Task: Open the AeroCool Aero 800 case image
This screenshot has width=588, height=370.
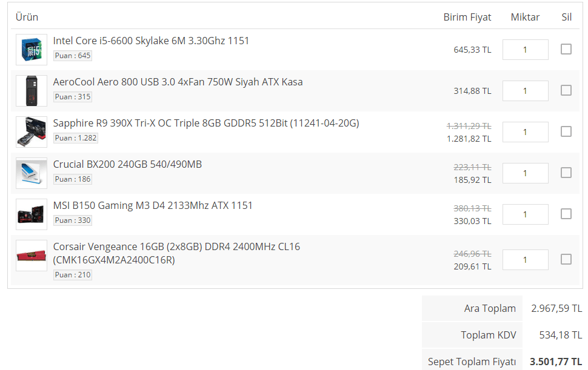Action: [32, 91]
